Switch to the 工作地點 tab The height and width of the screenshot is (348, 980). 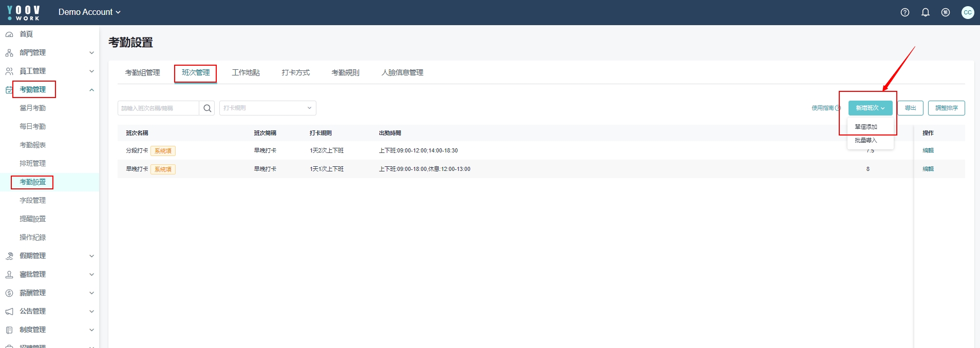click(246, 73)
